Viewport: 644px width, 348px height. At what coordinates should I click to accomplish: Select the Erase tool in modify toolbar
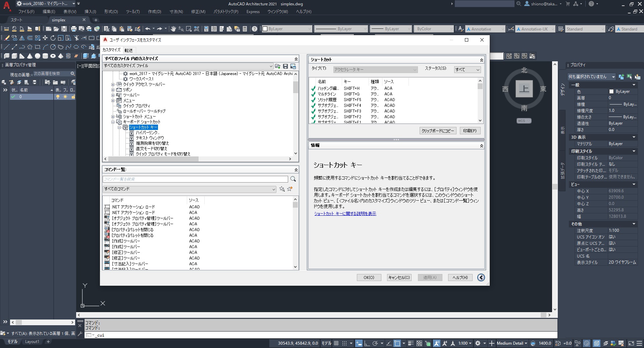6,38
